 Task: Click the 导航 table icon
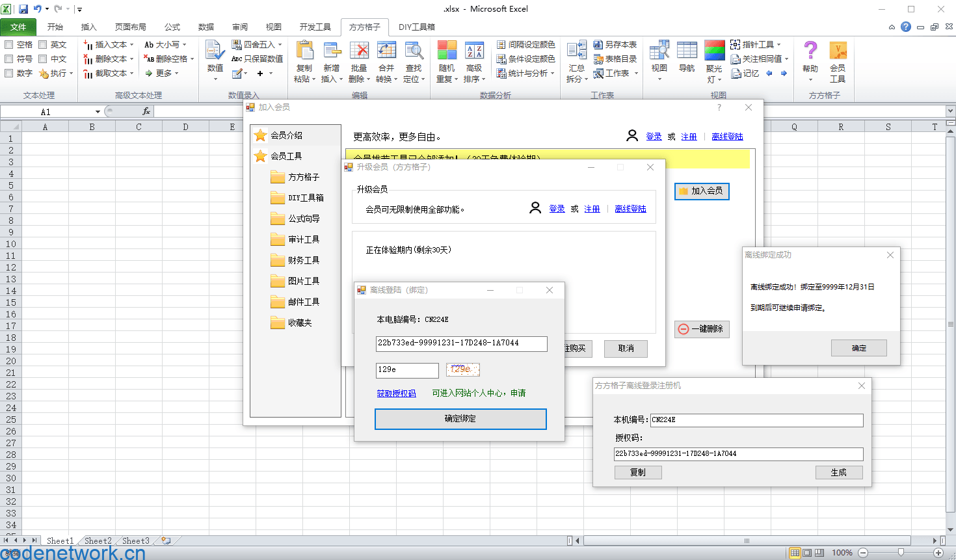click(x=687, y=50)
